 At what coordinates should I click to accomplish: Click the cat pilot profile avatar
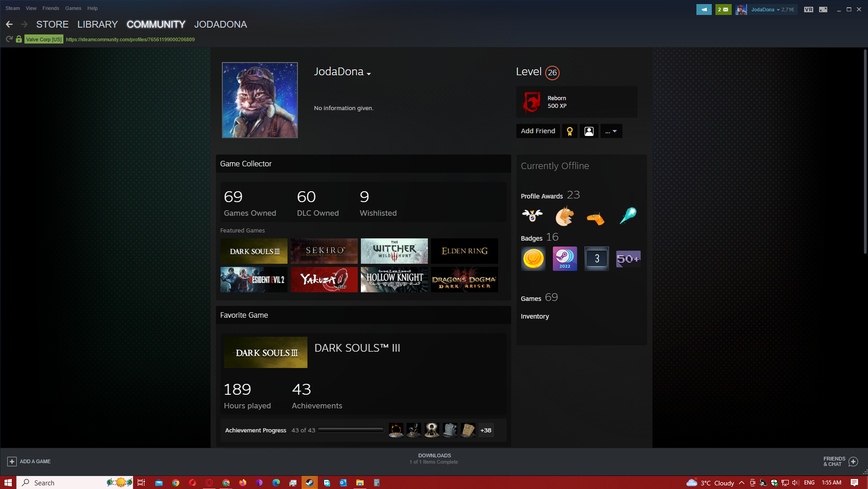pyautogui.click(x=260, y=100)
